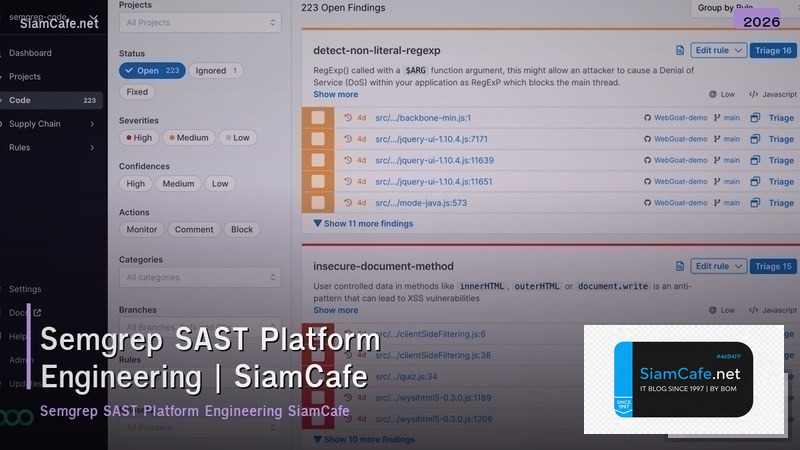Click history icon on mode-java.js:573 row
Image resolution: width=800 pixels, height=450 pixels.
(348, 203)
